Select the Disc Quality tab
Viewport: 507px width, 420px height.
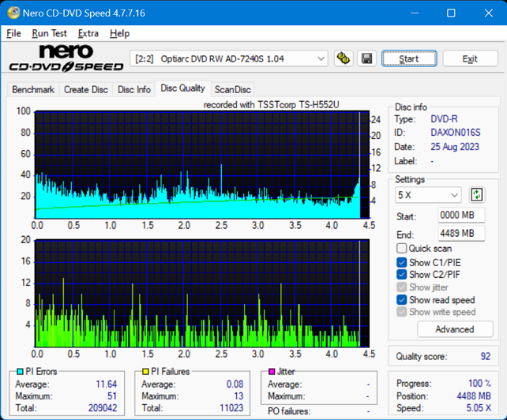[182, 88]
